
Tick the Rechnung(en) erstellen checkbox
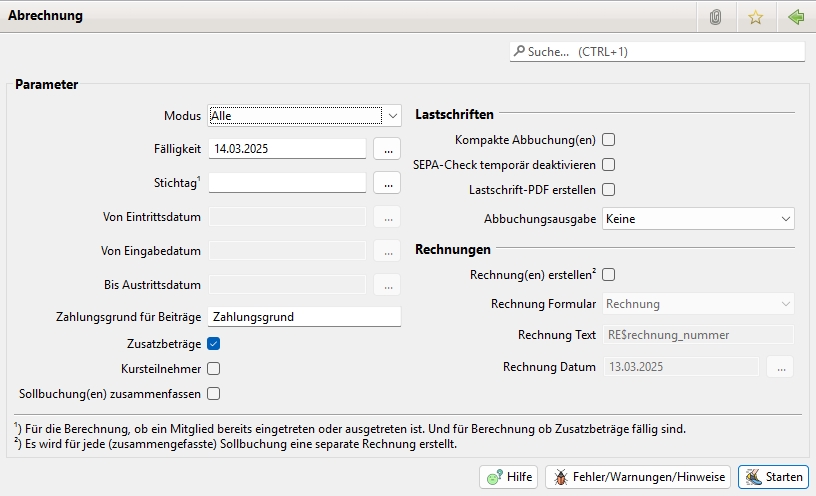tap(608, 274)
